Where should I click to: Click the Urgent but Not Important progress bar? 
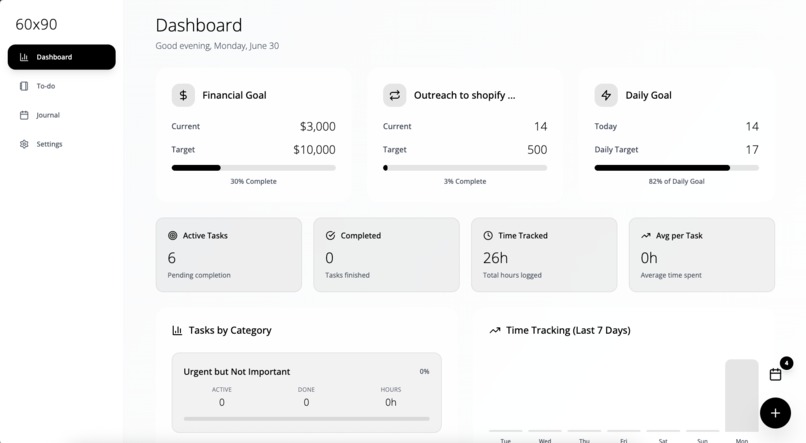(x=306, y=419)
